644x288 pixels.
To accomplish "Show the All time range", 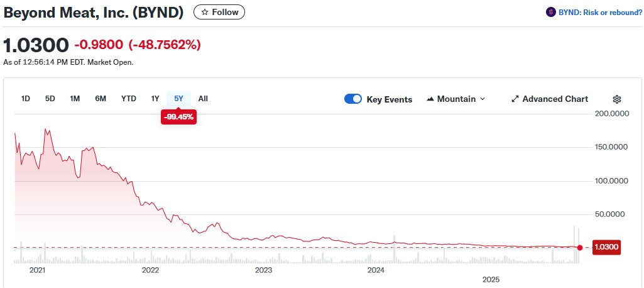I will (203, 99).
